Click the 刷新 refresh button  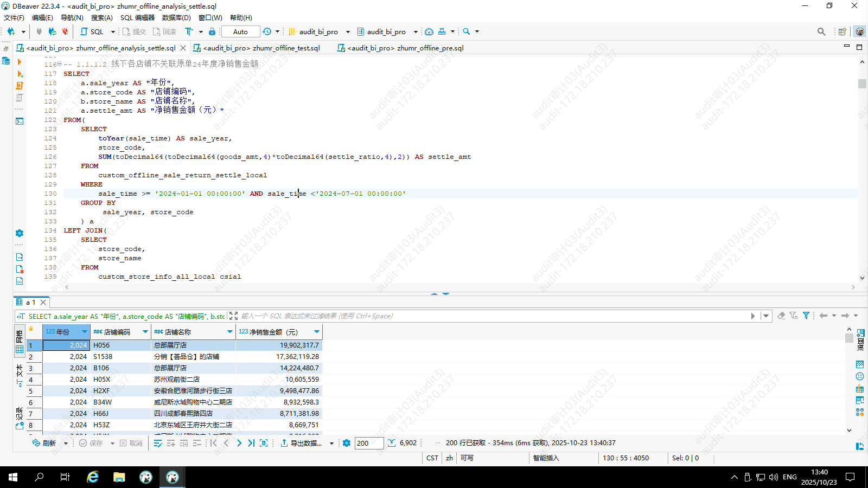(x=44, y=443)
